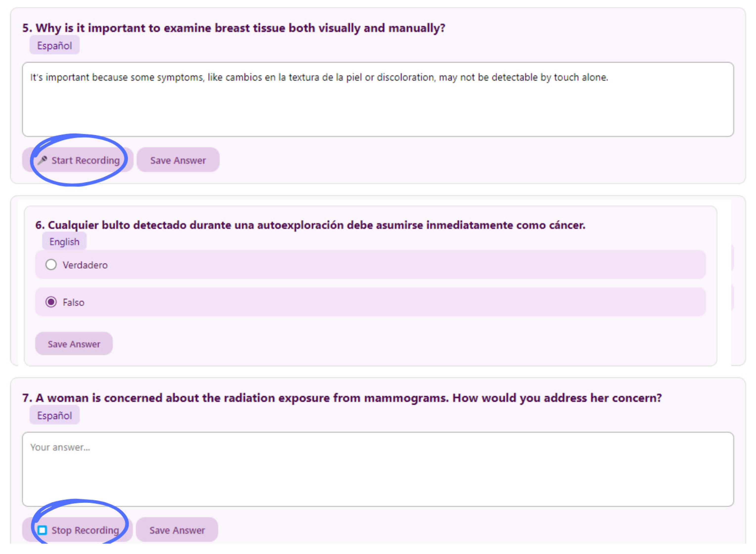
Task: Save the answer for question 5
Action: coord(178,160)
